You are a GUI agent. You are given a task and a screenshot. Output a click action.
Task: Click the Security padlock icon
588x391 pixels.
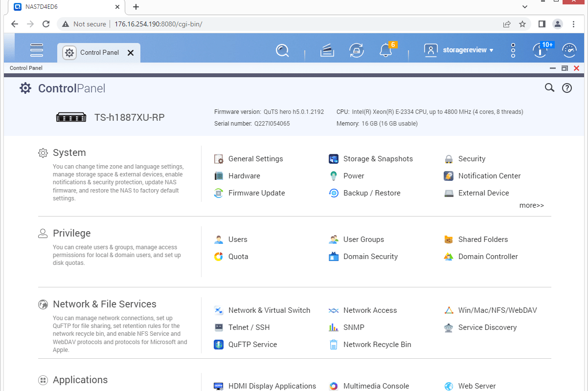point(449,159)
